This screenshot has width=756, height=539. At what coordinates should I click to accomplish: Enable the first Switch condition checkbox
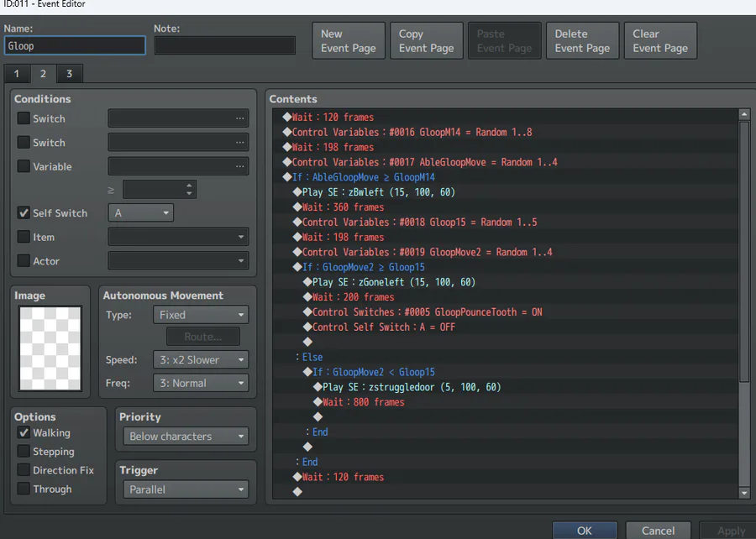pyautogui.click(x=24, y=118)
